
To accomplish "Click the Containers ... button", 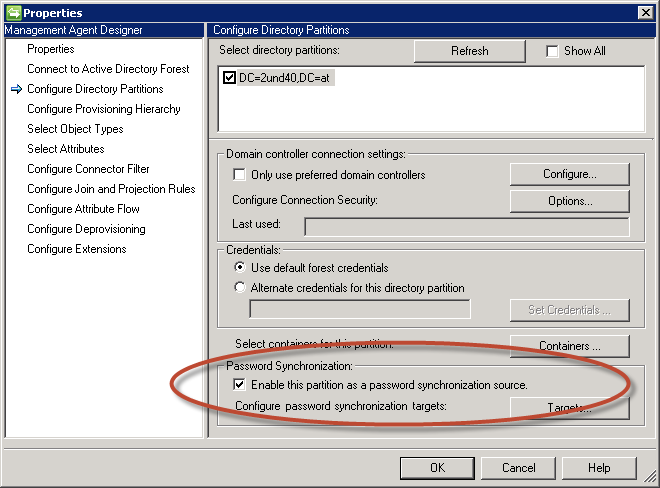I will pos(569,346).
